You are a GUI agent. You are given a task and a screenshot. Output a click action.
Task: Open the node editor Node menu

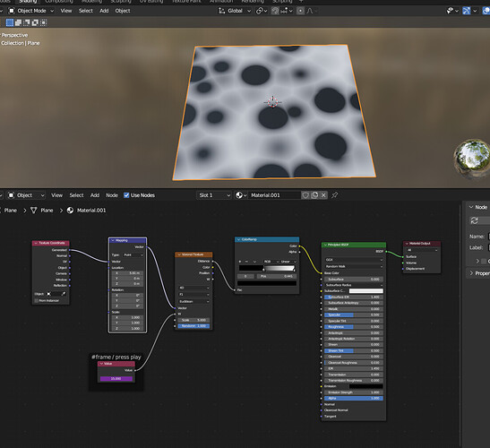pos(112,195)
